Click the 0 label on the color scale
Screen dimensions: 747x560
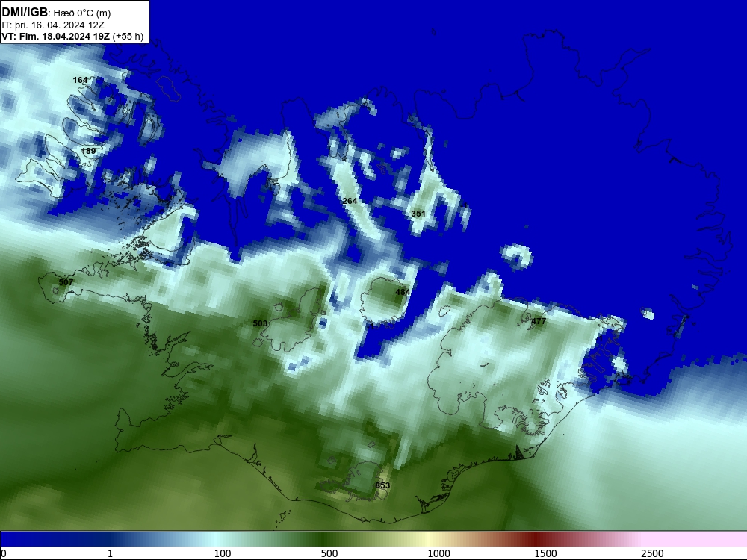click(x=4, y=553)
